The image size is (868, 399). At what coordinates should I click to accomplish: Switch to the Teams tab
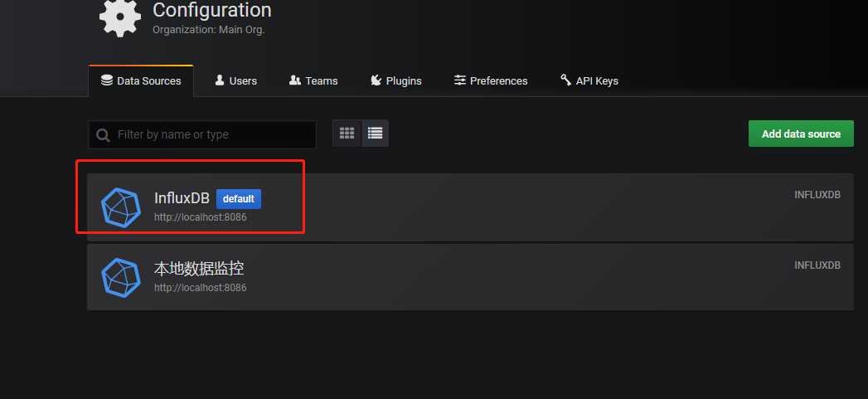coord(313,81)
